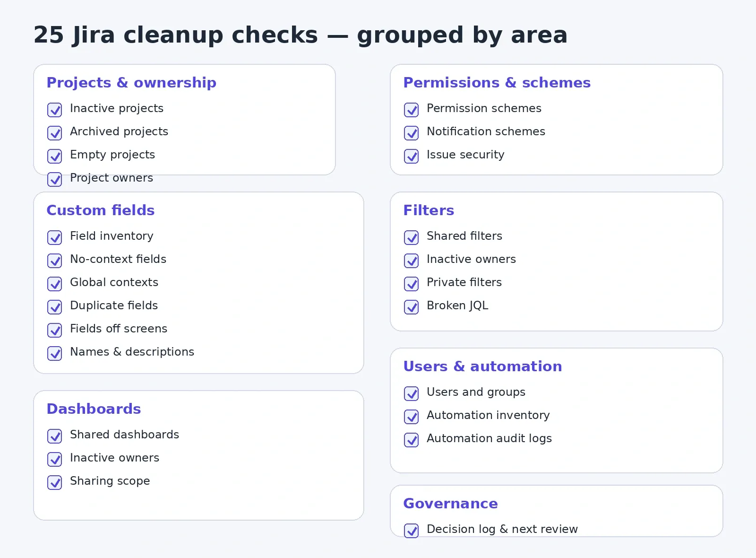The image size is (756, 558).
Task: Click the 'Projects & ownership' heading
Action: pos(131,83)
